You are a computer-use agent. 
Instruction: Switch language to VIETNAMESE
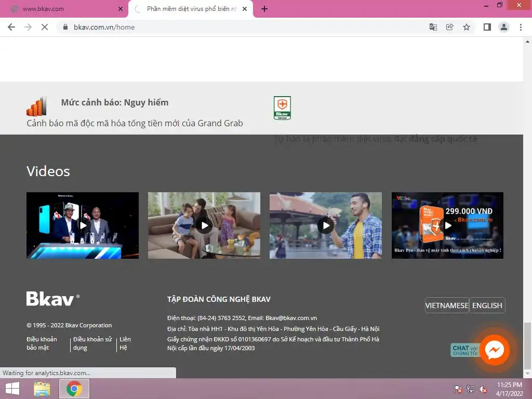pos(447,305)
